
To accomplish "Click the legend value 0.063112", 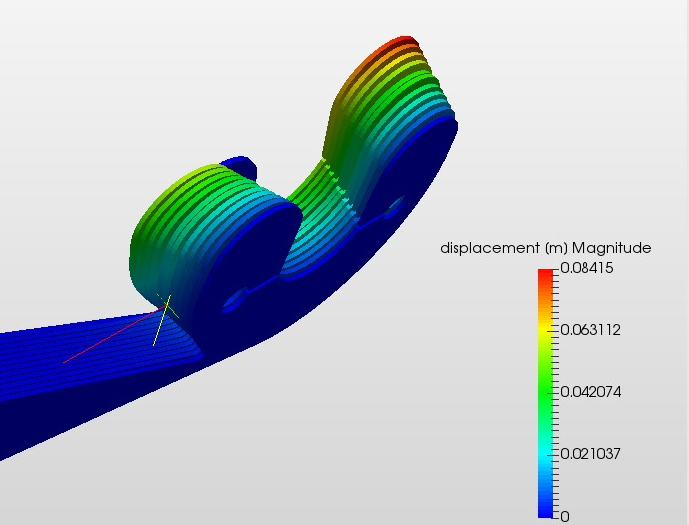I will [x=591, y=330].
